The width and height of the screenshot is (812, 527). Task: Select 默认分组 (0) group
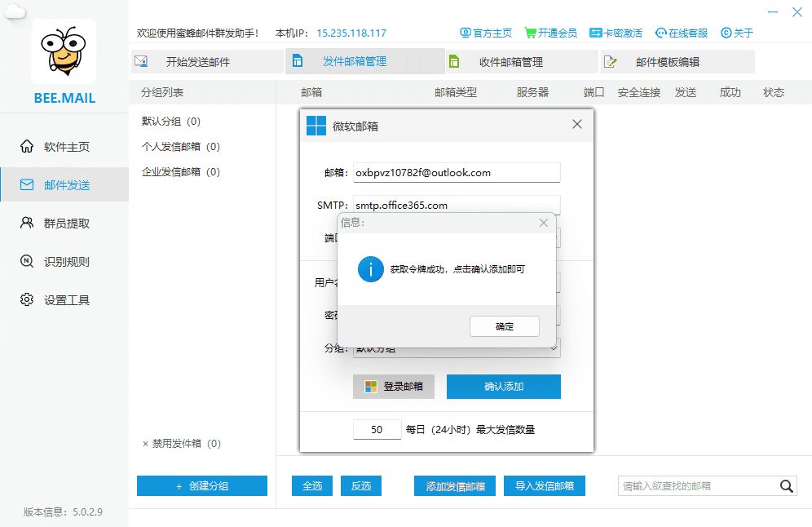click(x=171, y=122)
